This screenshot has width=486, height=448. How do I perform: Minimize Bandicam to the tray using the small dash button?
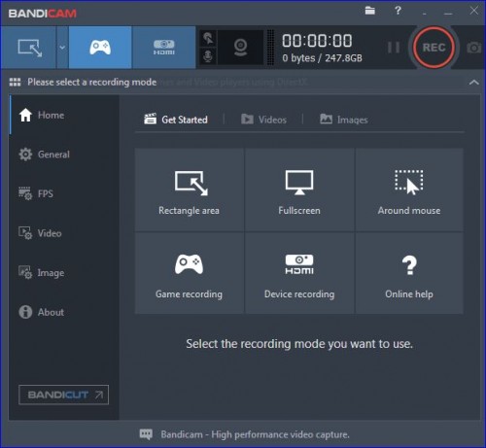pos(425,14)
